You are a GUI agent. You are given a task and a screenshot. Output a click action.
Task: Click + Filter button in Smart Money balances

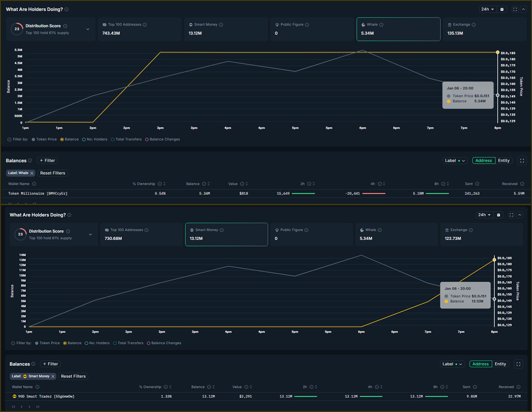(x=50, y=364)
